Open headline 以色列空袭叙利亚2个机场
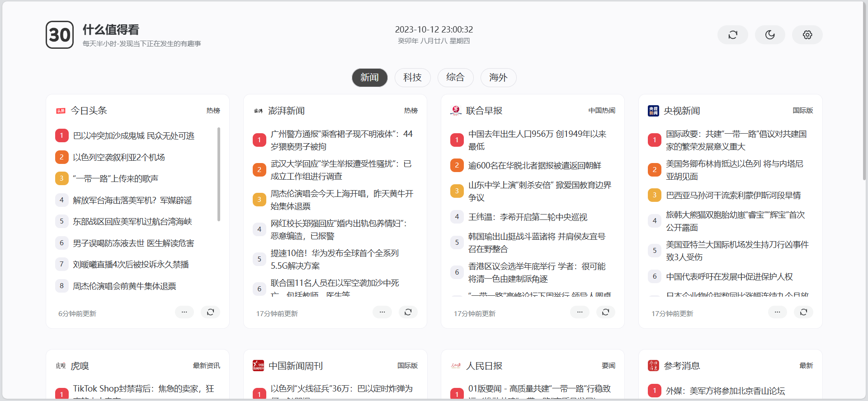 (119, 157)
